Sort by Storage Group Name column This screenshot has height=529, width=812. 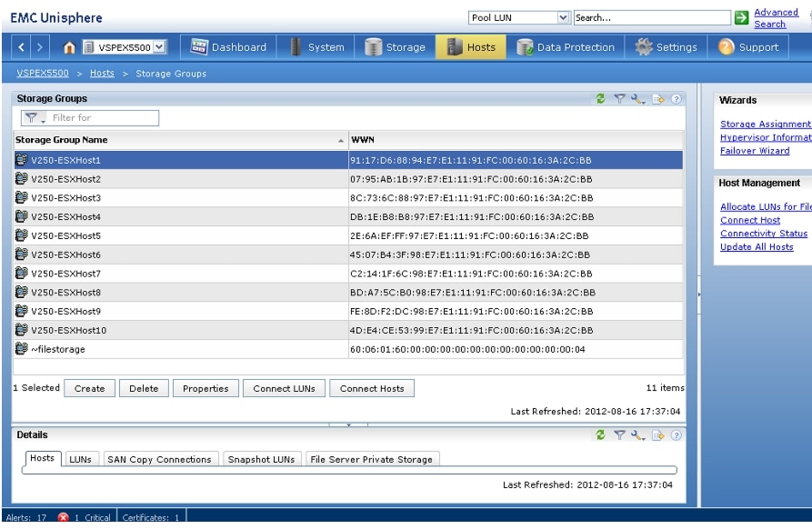[x=180, y=140]
